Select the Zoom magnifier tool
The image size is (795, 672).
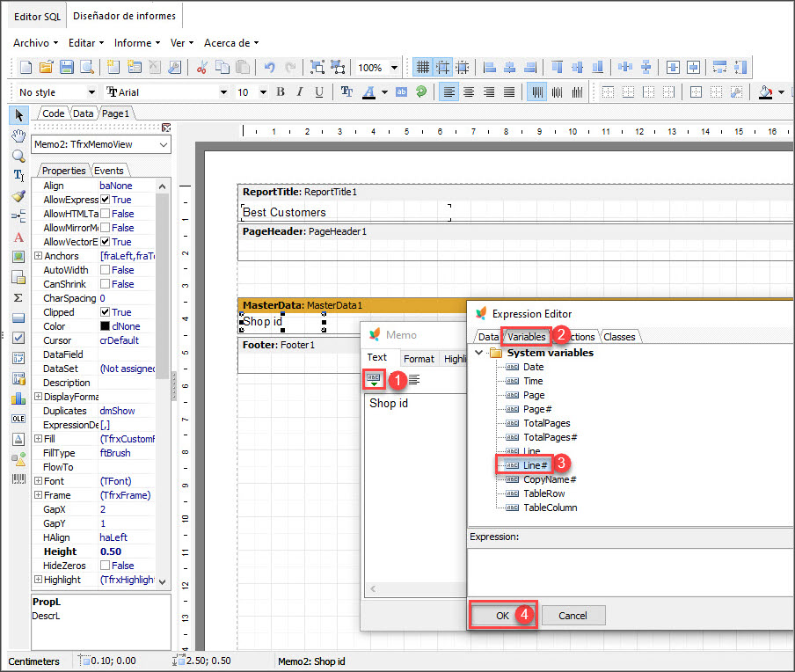pos(18,156)
